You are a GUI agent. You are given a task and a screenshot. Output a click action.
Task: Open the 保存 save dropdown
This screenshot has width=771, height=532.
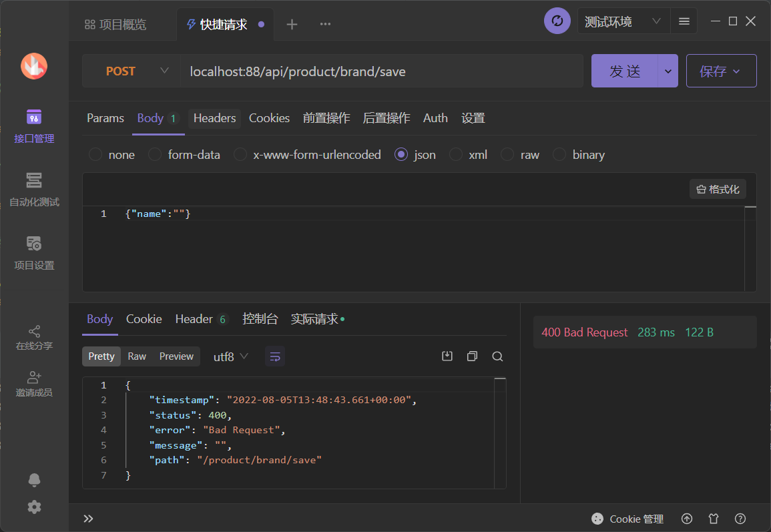coord(721,71)
